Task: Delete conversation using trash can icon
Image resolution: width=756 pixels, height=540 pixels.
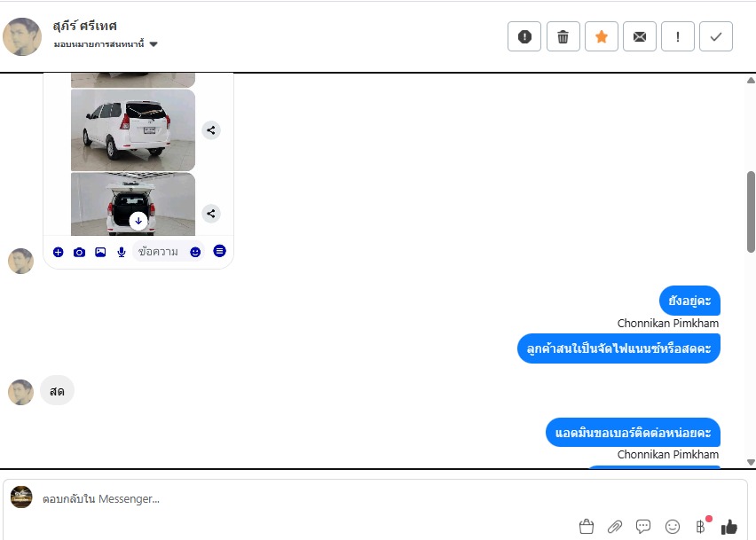Action: tap(563, 36)
